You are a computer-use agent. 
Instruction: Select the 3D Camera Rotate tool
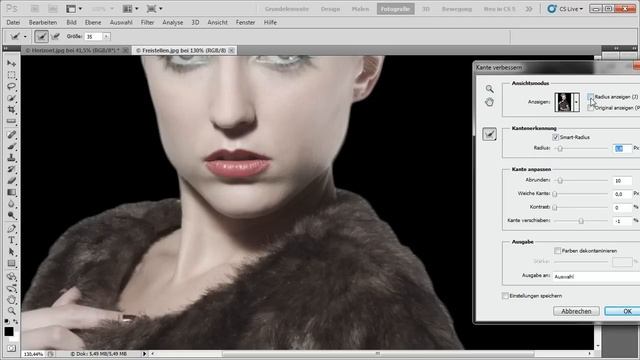pos(11,288)
